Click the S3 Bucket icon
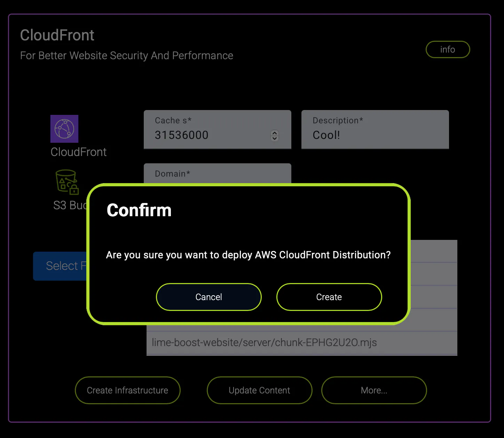 67,182
